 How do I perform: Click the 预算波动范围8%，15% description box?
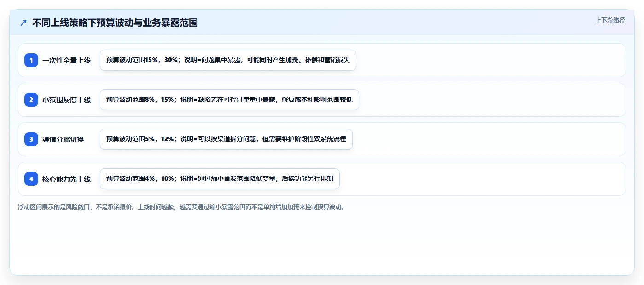point(229,100)
